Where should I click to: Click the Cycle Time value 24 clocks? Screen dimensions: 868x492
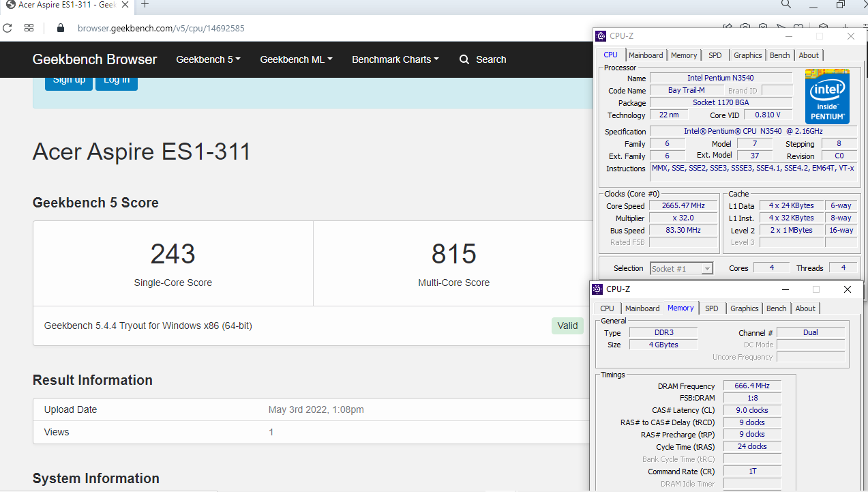[x=753, y=446]
